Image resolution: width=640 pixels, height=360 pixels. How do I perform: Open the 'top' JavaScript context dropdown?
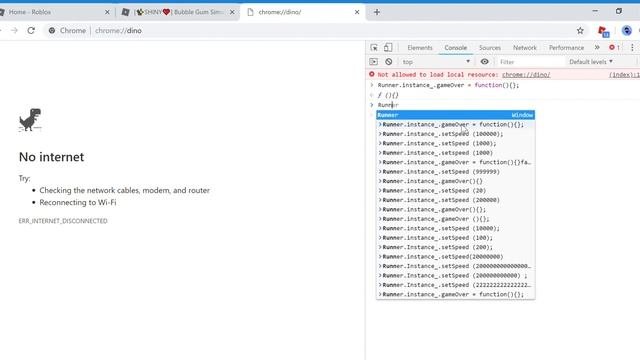pos(436,62)
